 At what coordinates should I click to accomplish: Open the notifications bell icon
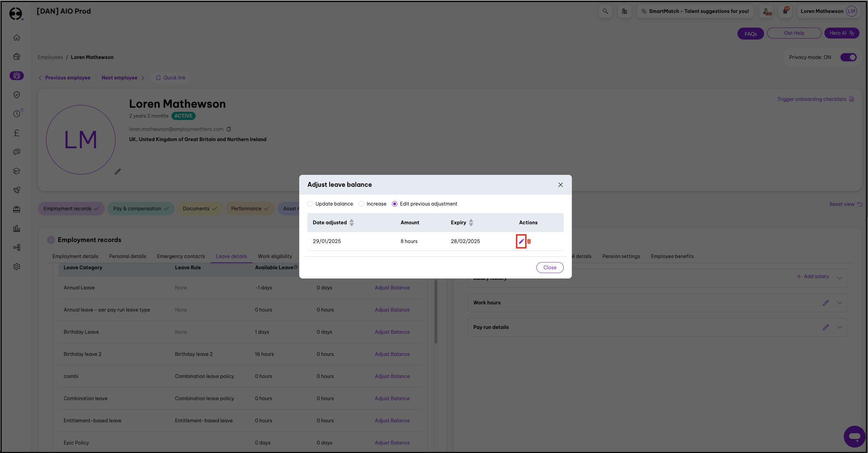tap(785, 11)
